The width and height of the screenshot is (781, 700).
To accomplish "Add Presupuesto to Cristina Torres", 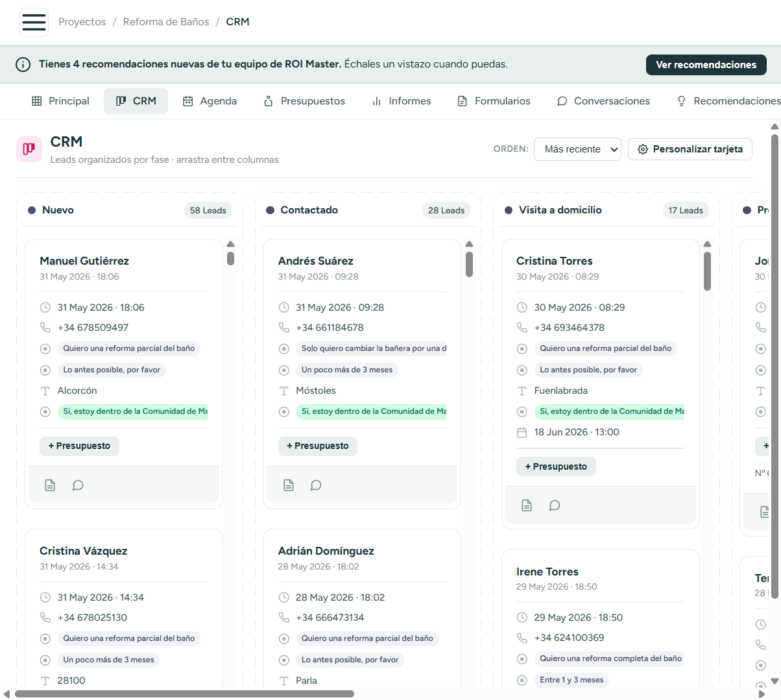I will click(x=556, y=466).
